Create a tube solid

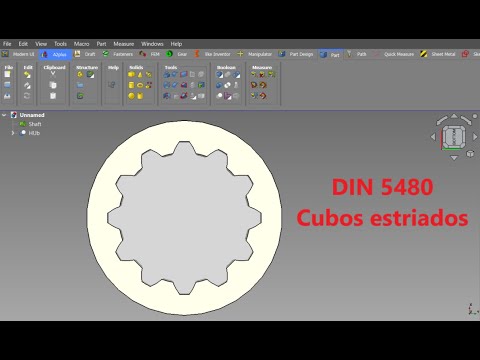(x=140, y=96)
